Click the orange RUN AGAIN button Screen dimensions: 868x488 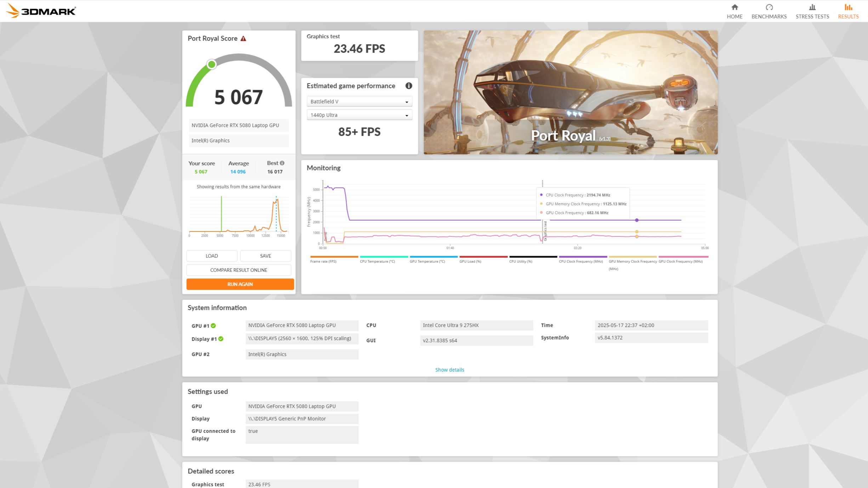[240, 284]
